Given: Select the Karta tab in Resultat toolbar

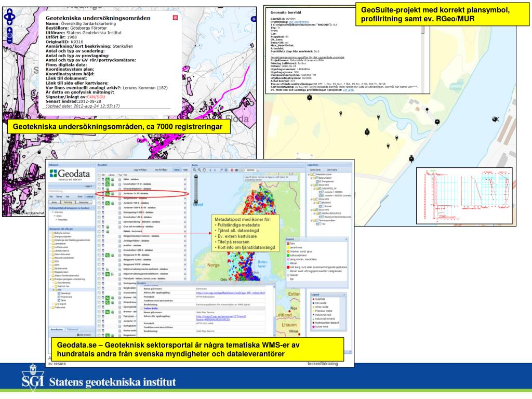Looking at the screenshot, I should tap(177, 170).
